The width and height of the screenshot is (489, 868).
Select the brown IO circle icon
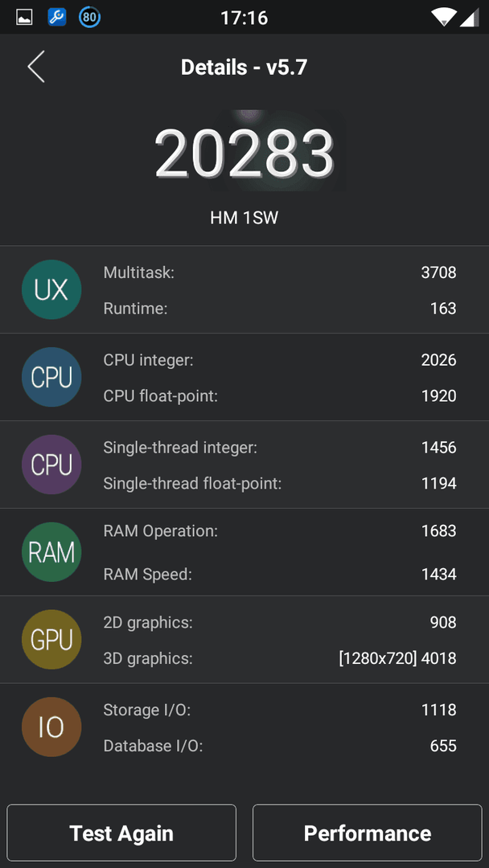pyautogui.click(x=51, y=727)
